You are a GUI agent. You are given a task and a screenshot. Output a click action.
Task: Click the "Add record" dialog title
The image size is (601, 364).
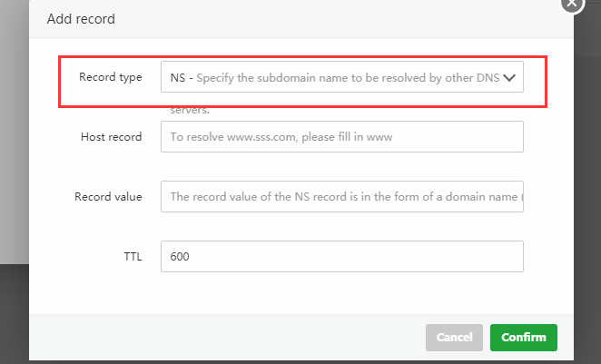point(81,18)
